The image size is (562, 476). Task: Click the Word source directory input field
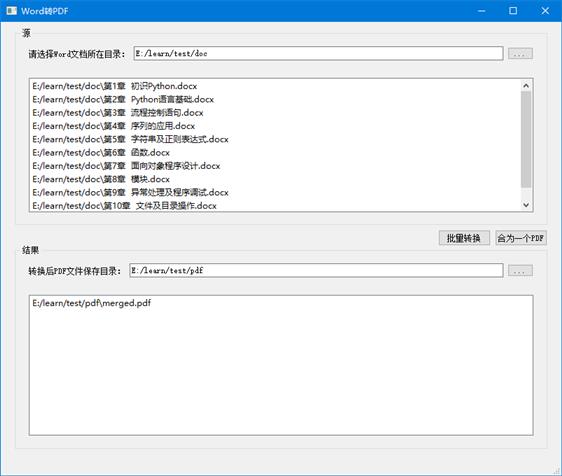(x=318, y=53)
